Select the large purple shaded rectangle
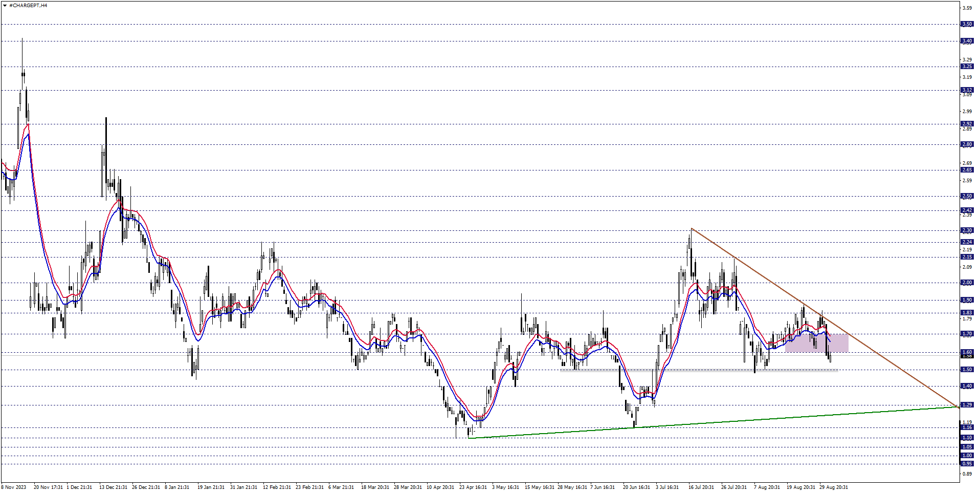Screen dimensions: 980x493 coord(817,343)
